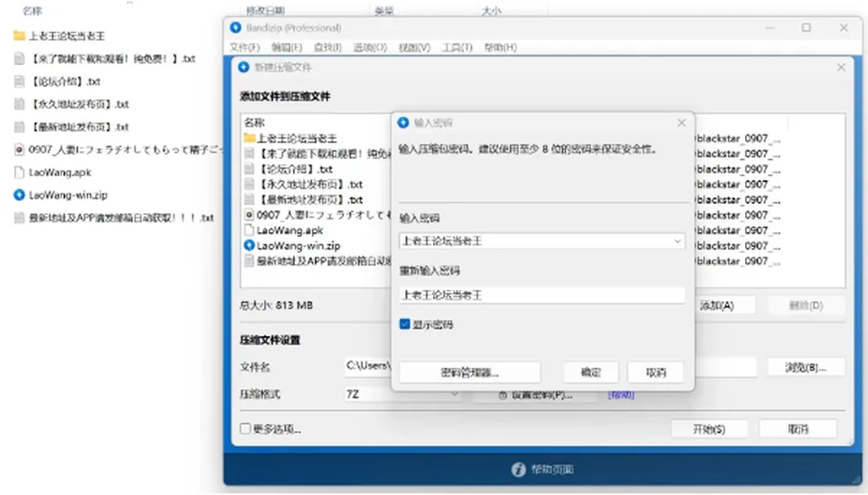Click the 重新输入密码 input field

click(x=542, y=294)
